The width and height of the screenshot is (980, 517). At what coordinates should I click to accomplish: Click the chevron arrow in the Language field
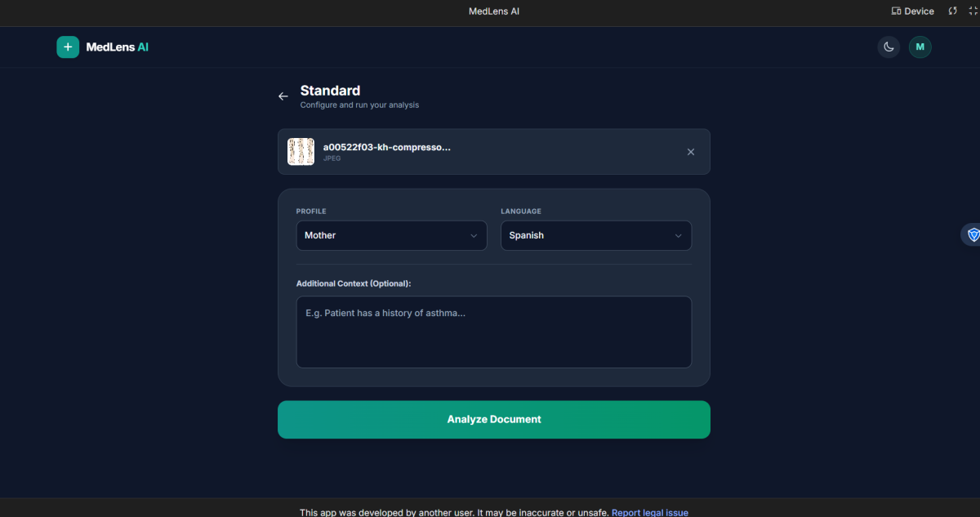(678, 236)
